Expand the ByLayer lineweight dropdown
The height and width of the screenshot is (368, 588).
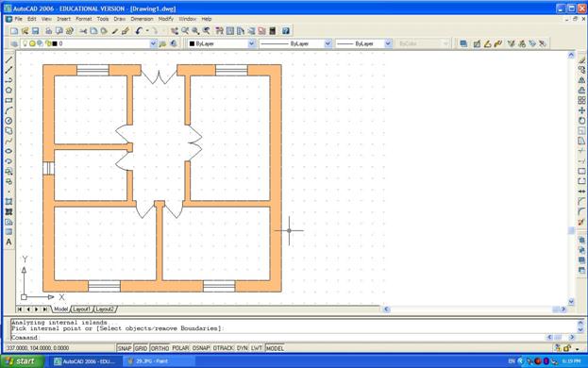pyautogui.click(x=363, y=43)
